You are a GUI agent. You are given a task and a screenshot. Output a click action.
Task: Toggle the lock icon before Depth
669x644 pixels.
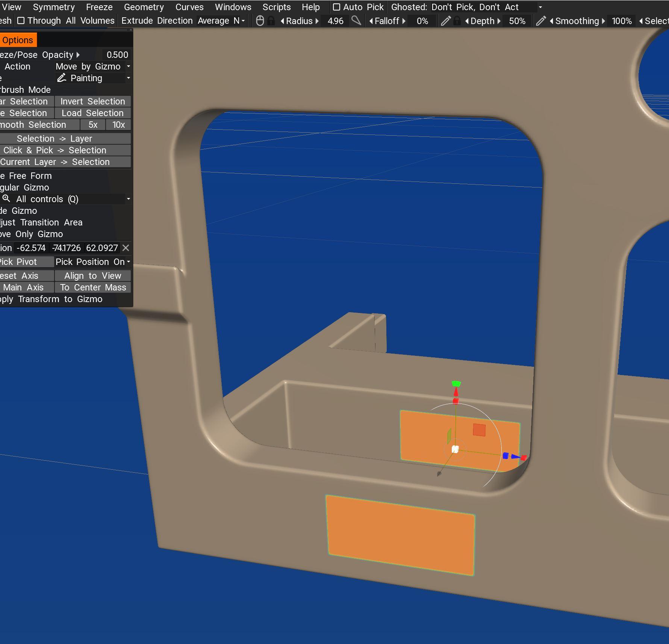point(457,21)
